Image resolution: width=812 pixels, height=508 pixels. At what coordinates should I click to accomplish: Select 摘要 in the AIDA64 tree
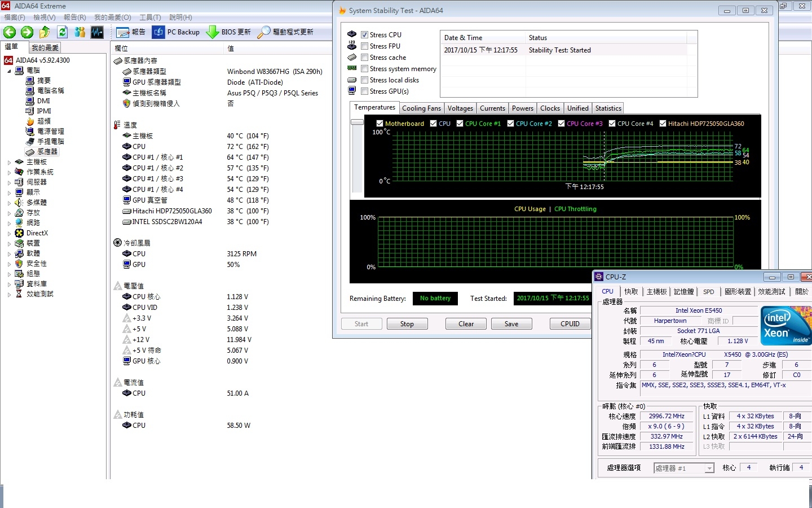coord(44,81)
